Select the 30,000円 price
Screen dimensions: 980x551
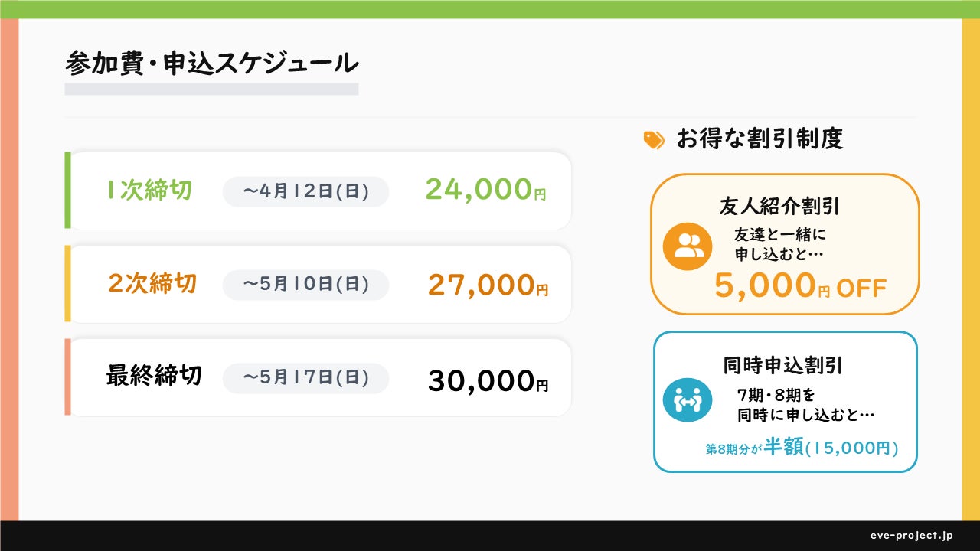488,380
